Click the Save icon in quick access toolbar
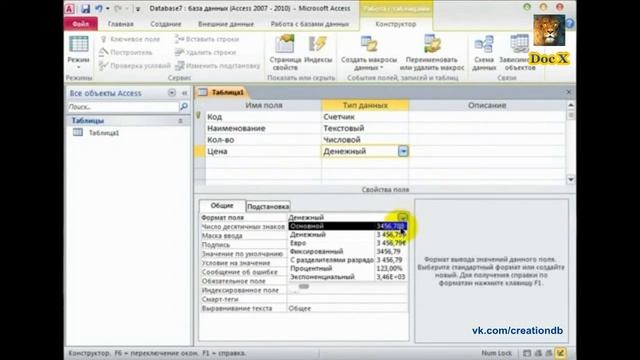Image resolution: width=640 pixels, height=360 pixels. tap(85, 8)
